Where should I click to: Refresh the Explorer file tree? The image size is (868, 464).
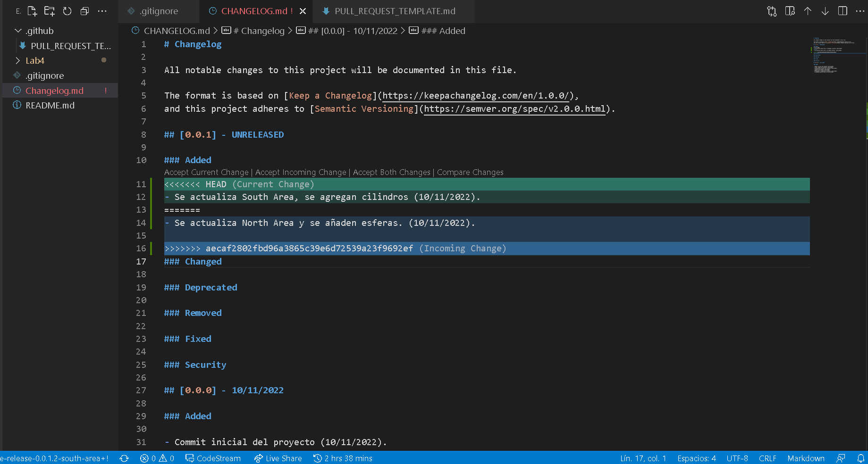[67, 11]
